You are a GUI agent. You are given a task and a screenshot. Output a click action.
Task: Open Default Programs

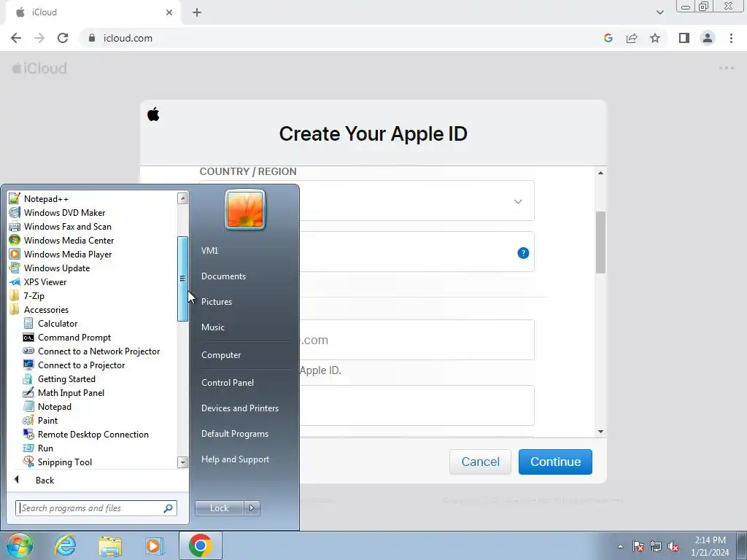click(234, 434)
